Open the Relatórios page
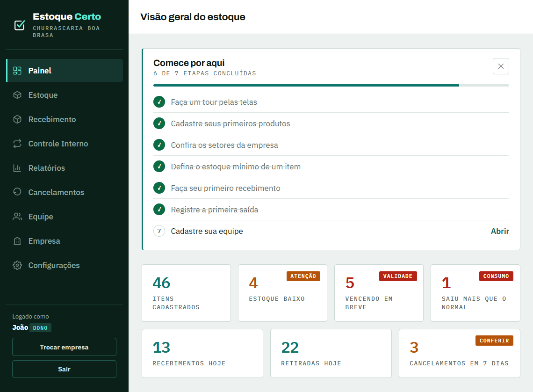The image size is (533, 392). 65,168
